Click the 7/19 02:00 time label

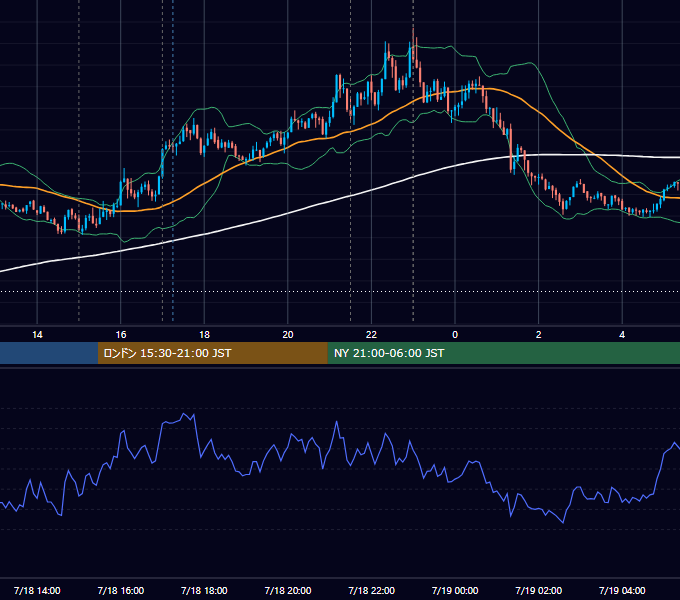click(x=539, y=590)
